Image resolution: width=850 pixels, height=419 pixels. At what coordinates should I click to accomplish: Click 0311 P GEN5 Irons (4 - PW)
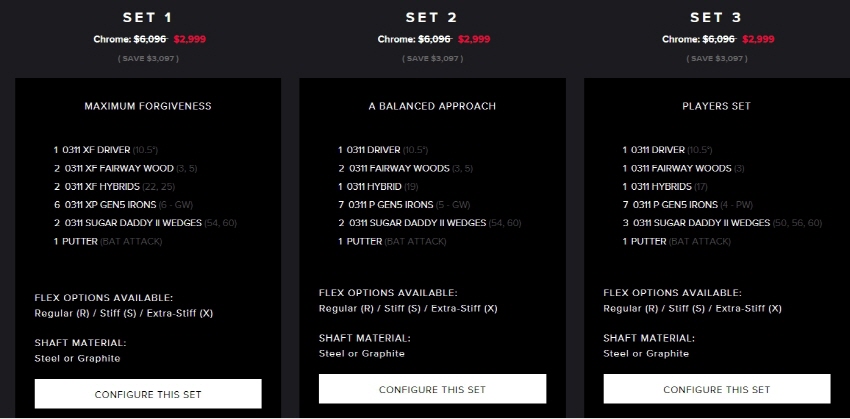click(x=688, y=205)
